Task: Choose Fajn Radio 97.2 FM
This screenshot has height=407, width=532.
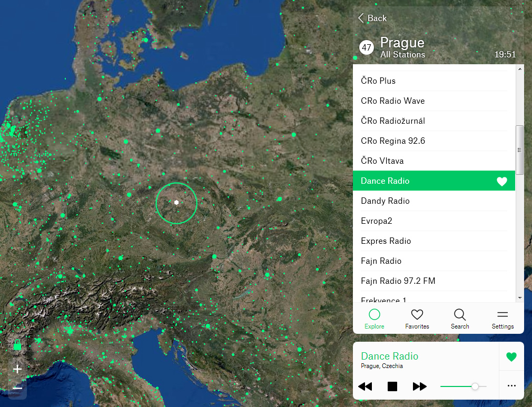Action: tap(434, 281)
